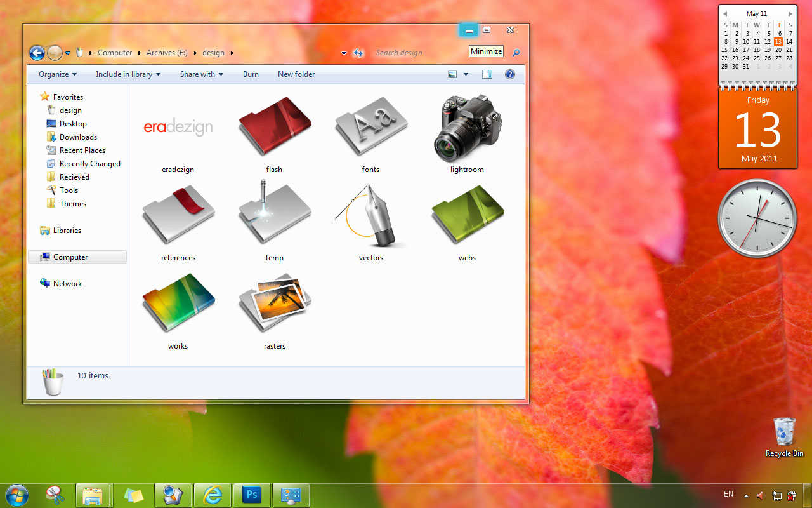Select the temp folder icon
This screenshot has width=812, height=508.
[x=275, y=213]
